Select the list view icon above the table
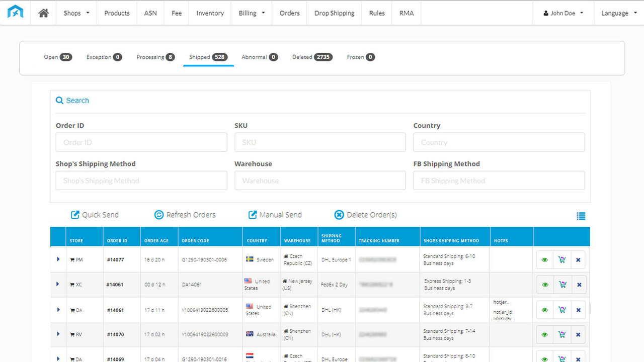644x362 pixels. 581,215
